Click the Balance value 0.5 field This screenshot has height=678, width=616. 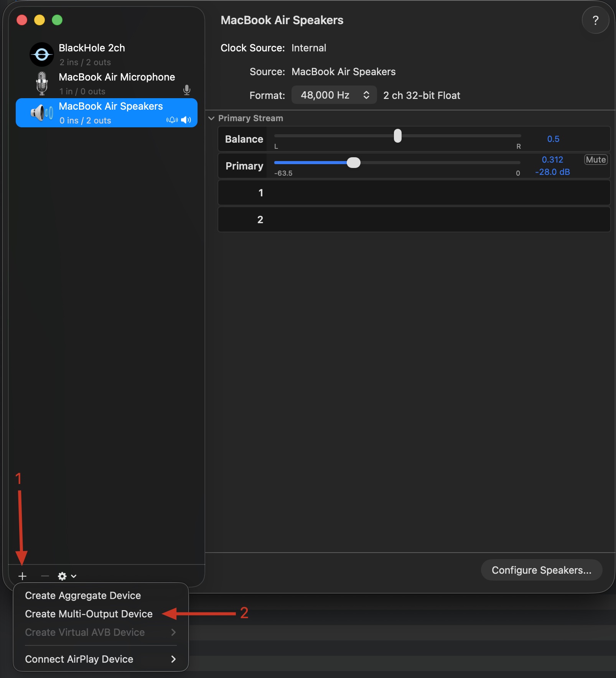pos(553,139)
